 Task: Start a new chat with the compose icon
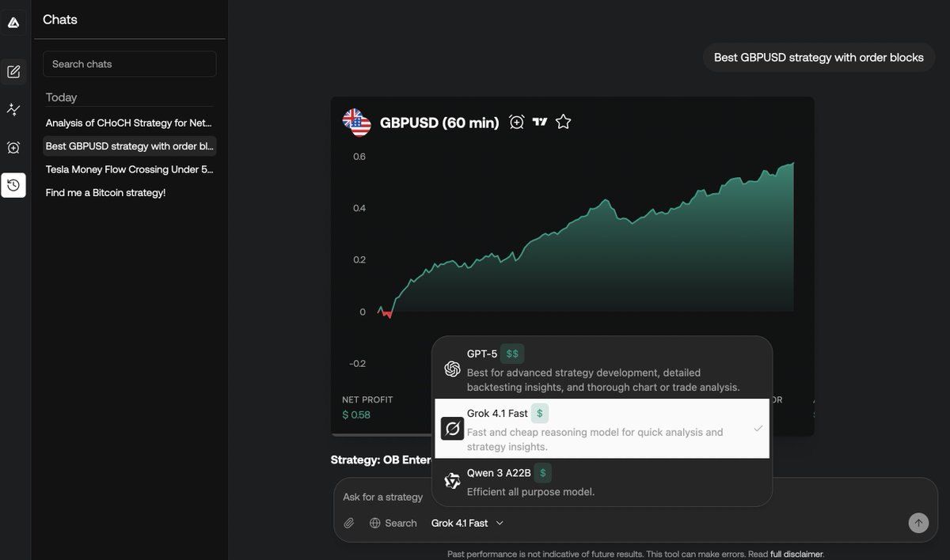click(x=13, y=72)
